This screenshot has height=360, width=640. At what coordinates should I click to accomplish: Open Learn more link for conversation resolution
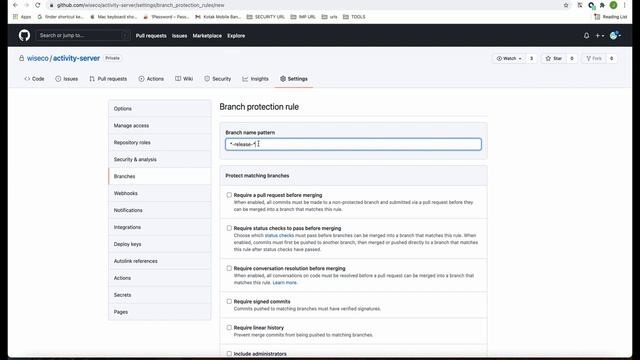[284, 282]
